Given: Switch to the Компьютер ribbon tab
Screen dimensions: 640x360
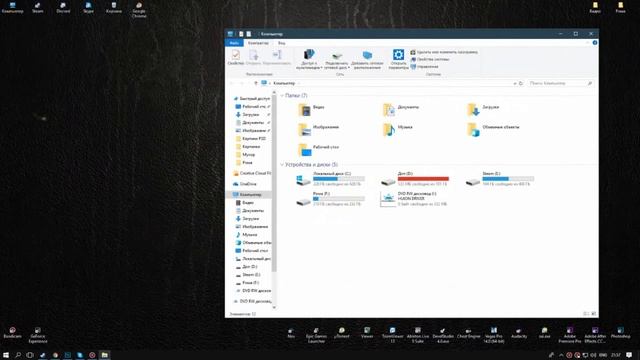Looking at the screenshot, I should tap(258, 43).
